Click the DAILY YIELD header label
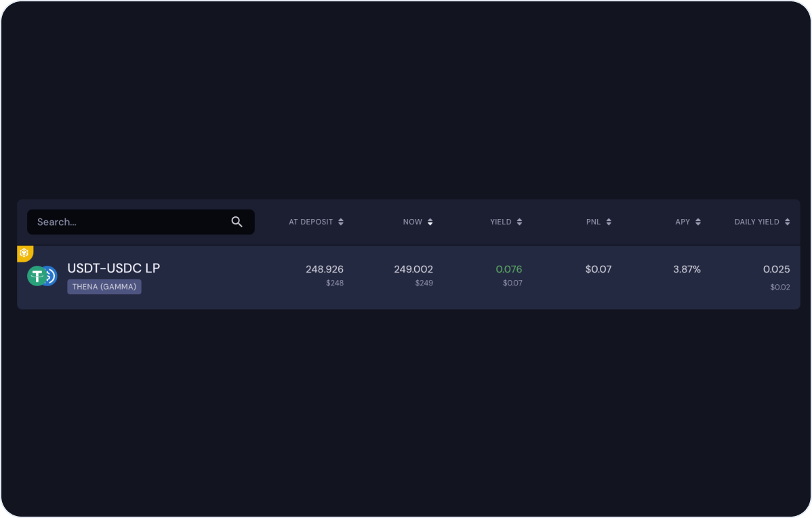Screen dimensions: 812x518 (x=756, y=222)
